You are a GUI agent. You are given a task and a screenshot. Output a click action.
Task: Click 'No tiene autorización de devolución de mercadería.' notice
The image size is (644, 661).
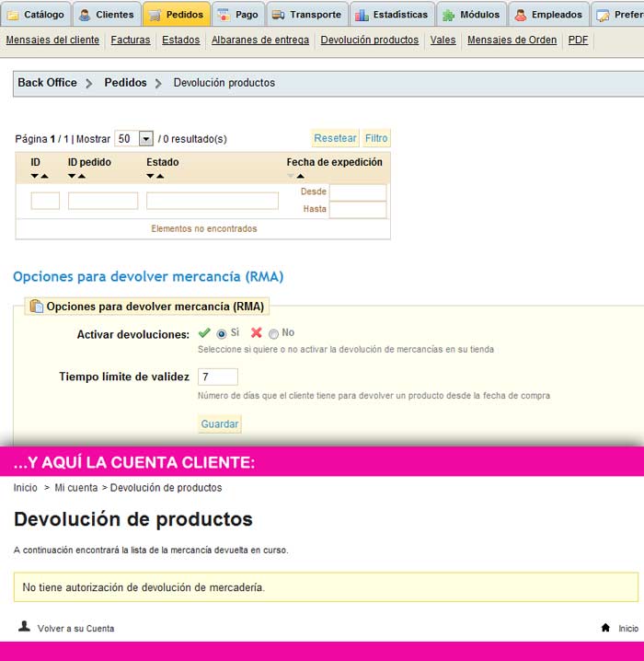(x=326, y=587)
